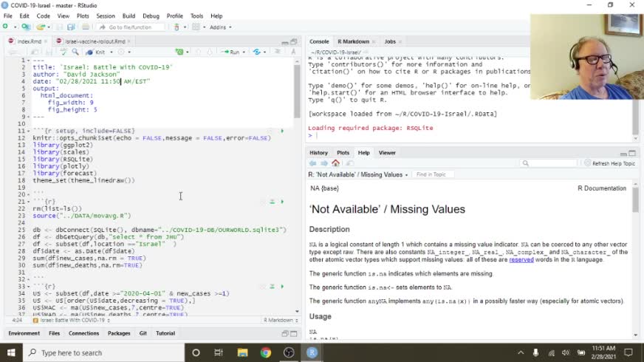Click the Go to file/function field
Image resolution: width=644 pixels, height=362 pixels.
(x=130, y=27)
